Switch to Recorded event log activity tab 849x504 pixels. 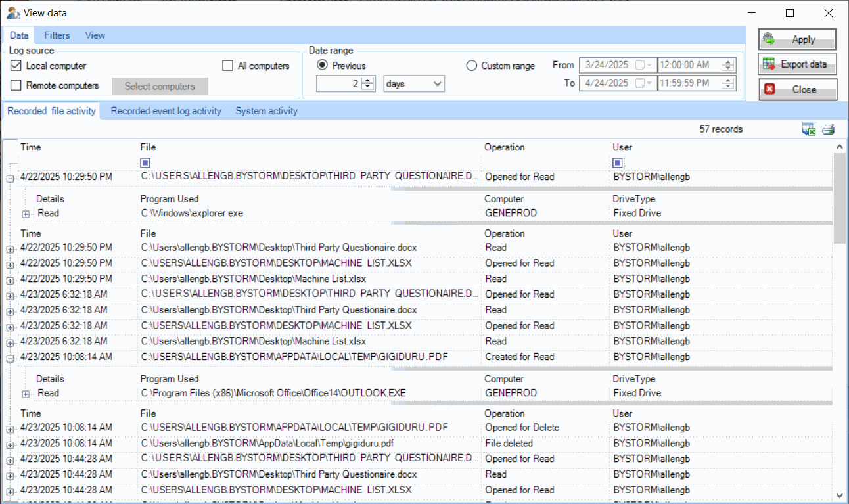[x=166, y=111]
